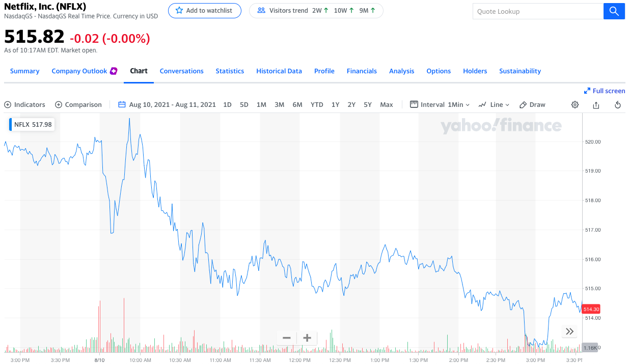Click the -0.02 (-0.00%) change value
Image resolution: width=629 pixels, height=364 pixels.
pyautogui.click(x=110, y=38)
